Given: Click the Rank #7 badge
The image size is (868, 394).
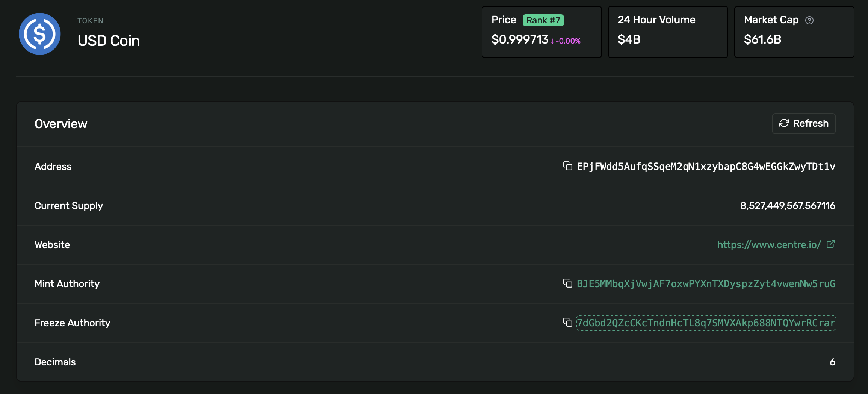Looking at the screenshot, I should [543, 20].
